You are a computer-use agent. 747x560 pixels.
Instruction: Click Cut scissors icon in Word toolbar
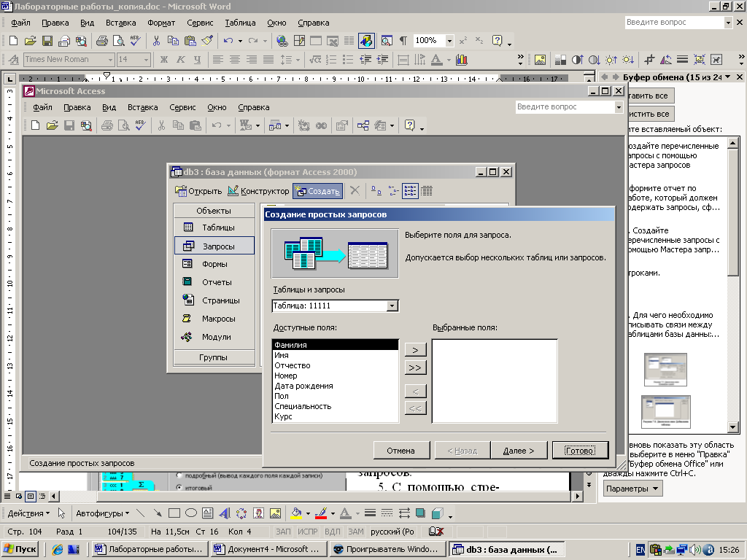point(156,41)
